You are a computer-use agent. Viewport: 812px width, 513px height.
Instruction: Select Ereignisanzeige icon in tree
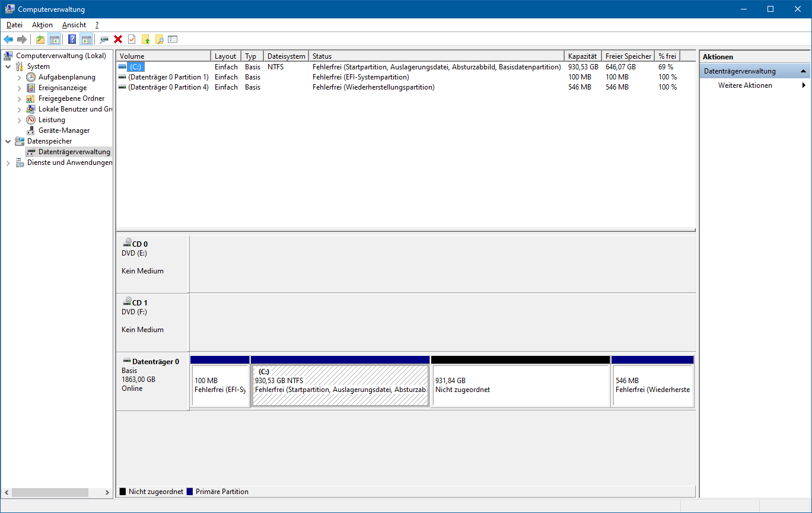coord(31,88)
